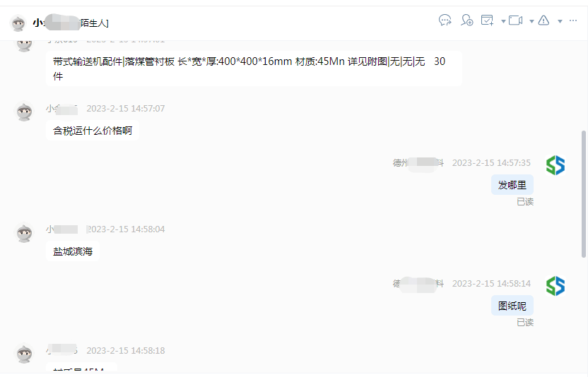Select the 发哪里 message bubble

pyautogui.click(x=512, y=185)
